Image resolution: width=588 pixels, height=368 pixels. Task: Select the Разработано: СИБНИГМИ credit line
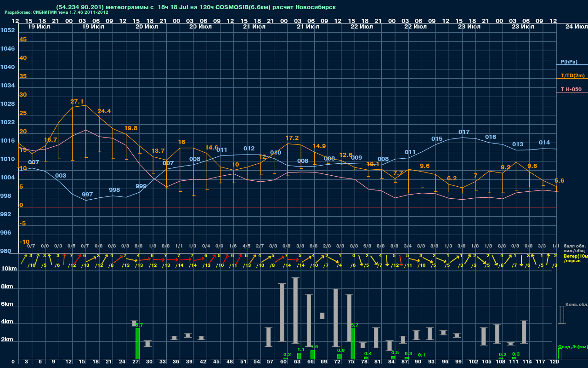point(57,12)
